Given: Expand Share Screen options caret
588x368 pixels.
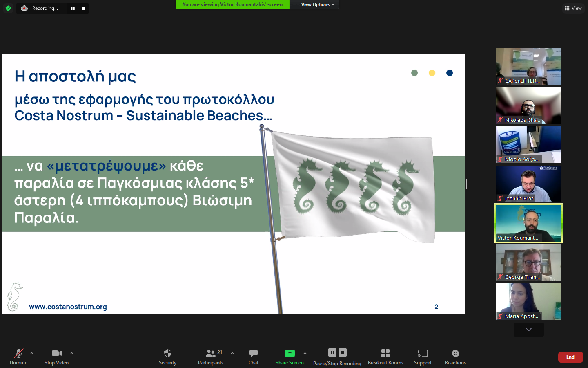Looking at the screenshot, I should pos(305,353).
